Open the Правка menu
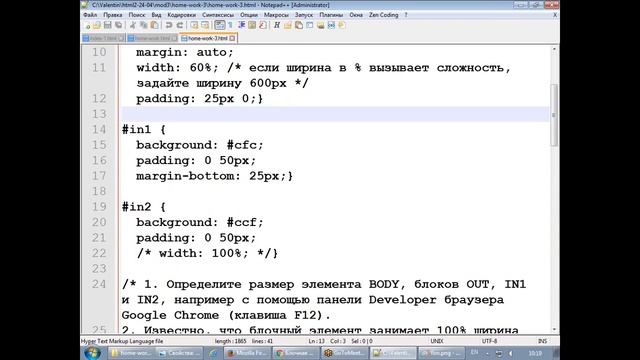The height and width of the screenshot is (360, 640). 113,15
